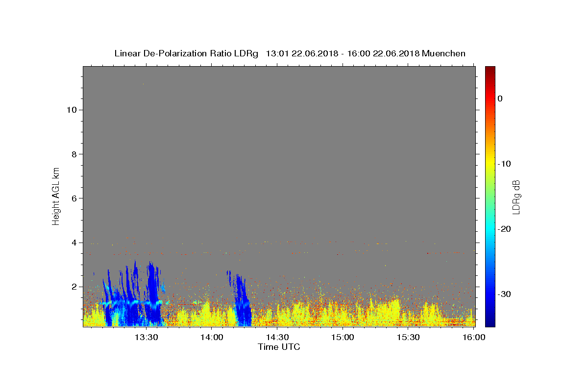Screen dimensions: 588x392
Task: Click the 13:30 time axis tick label
Action: (146, 337)
